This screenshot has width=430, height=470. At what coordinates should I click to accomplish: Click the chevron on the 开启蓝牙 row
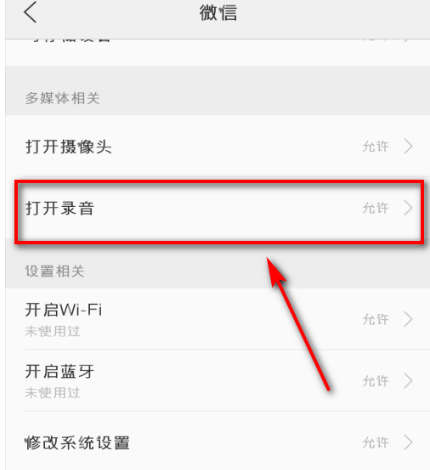[x=408, y=381]
